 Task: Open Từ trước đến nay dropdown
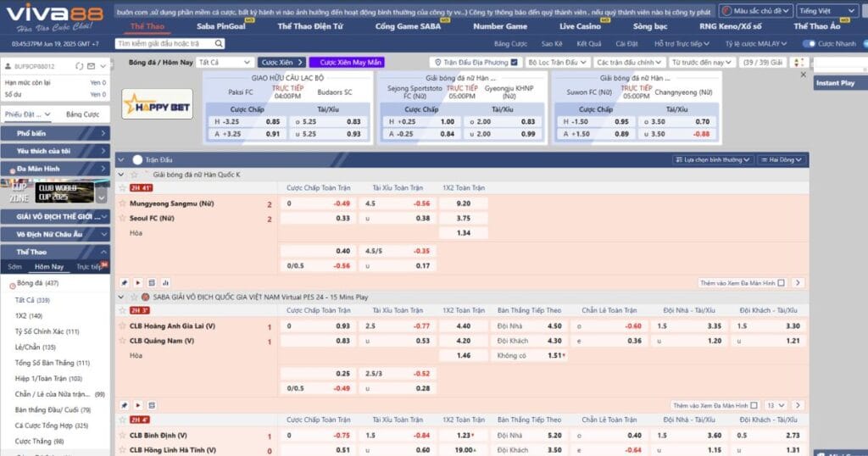[701, 63]
